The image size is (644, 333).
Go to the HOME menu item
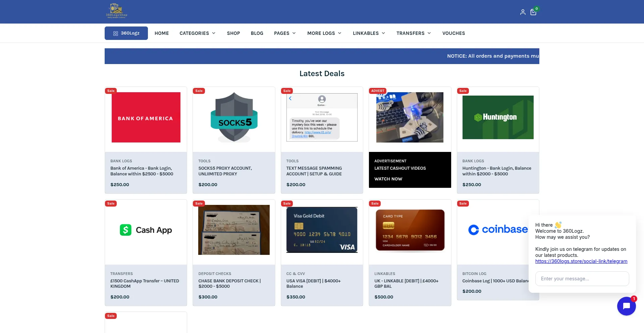coord(162,33)
